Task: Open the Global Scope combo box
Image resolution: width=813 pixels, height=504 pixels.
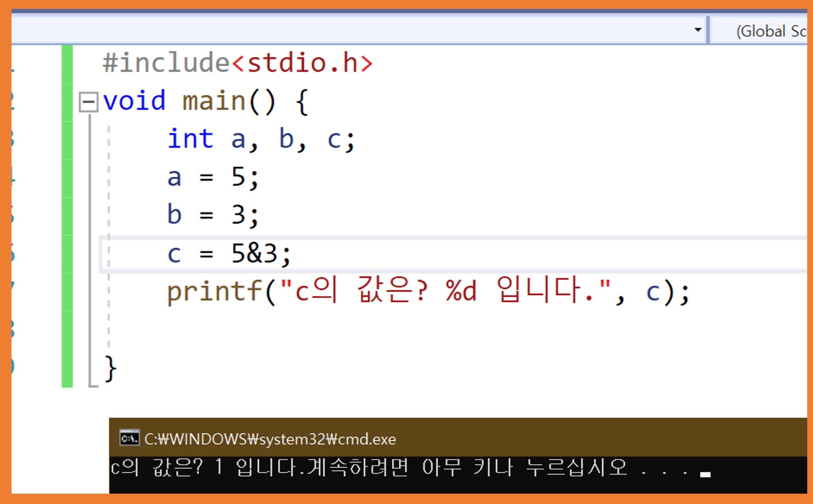Action: (x=767, y=31)
